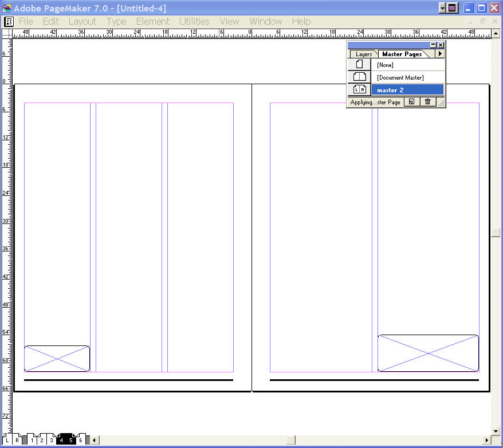This screenshot has height=448, width=503.
Task: Close the Master Pages floating palette
Action: [441, 45]
